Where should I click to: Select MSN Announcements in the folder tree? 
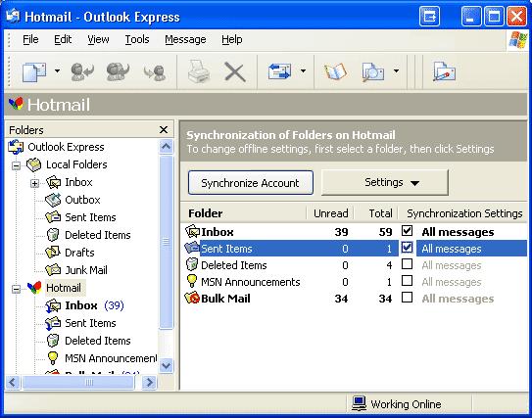111,358
